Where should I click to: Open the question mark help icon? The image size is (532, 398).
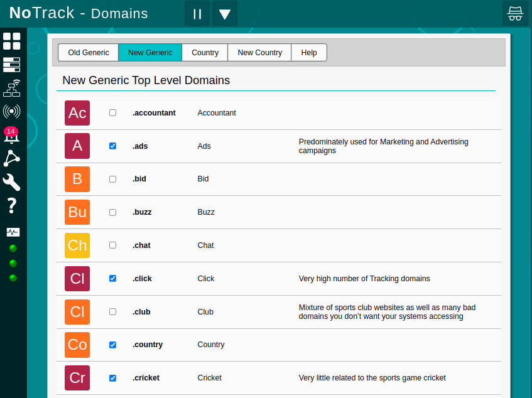(x=11, y=206)
